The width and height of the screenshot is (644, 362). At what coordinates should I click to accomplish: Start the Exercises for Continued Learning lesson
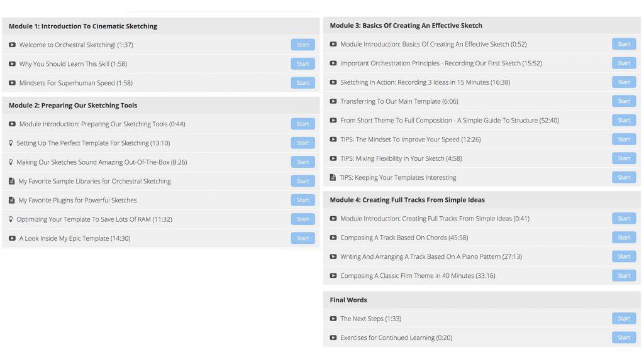point(623,337)
